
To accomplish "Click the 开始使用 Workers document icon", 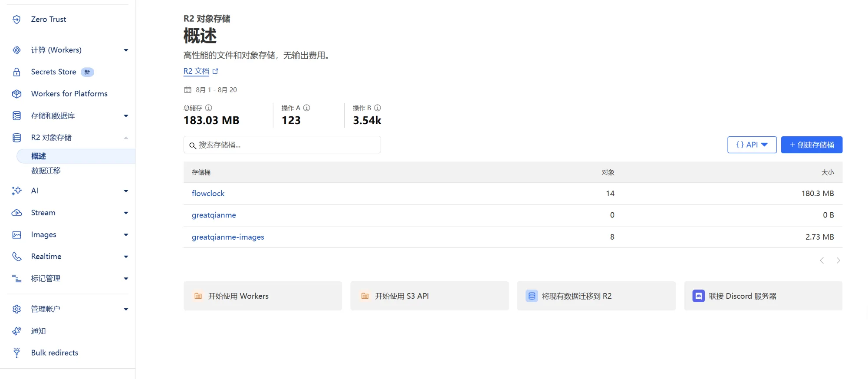I will (198, 296).
